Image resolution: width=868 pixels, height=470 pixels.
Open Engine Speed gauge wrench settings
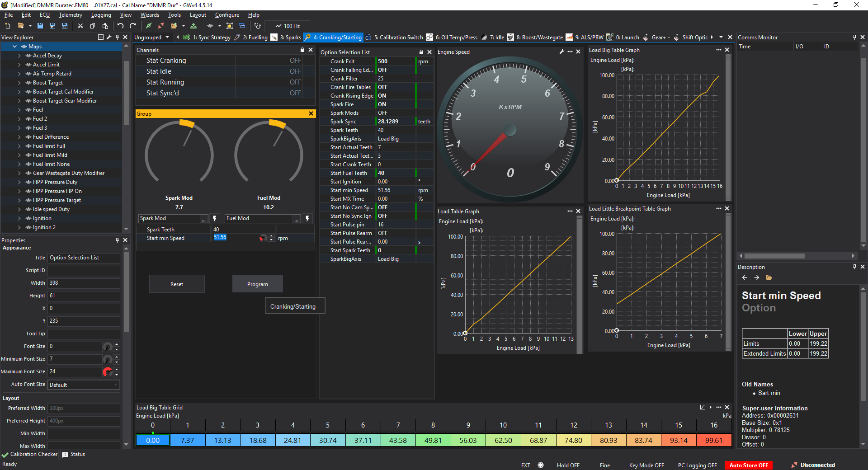(562, 52)
